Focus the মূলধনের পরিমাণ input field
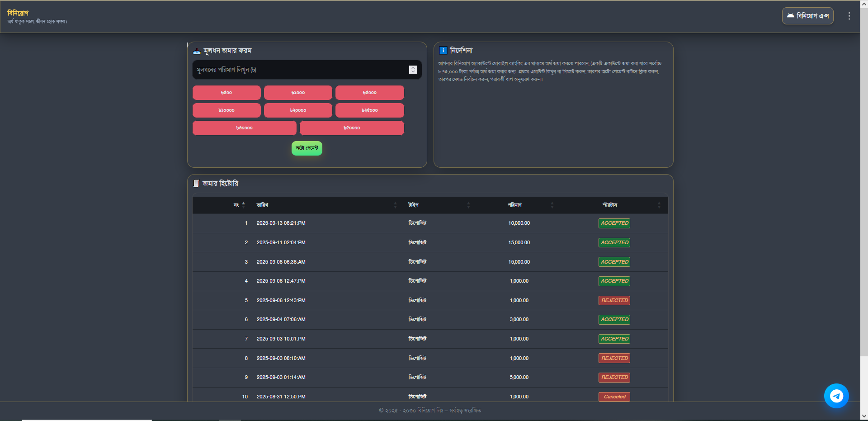Screen dimensions: 868x421 point(298,70)
